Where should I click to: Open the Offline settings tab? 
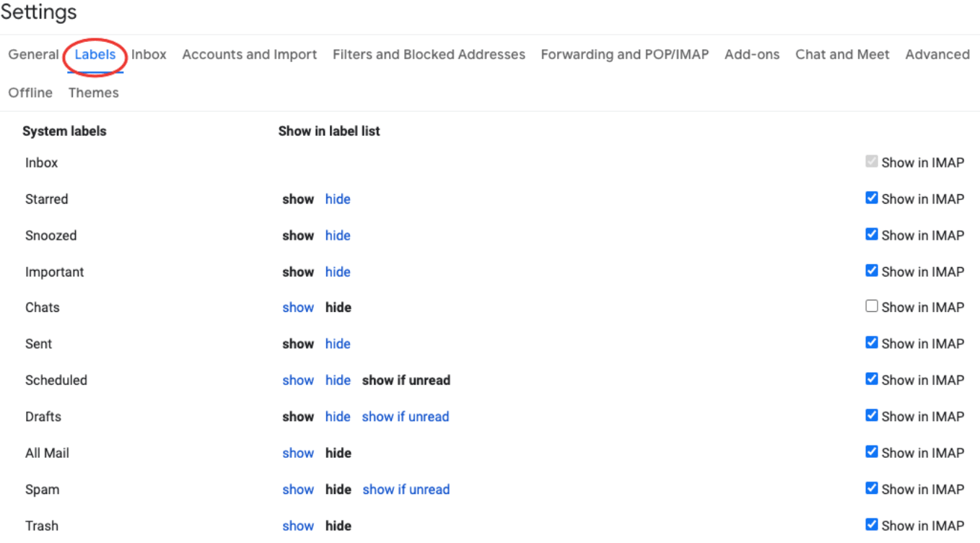point(30,92)
